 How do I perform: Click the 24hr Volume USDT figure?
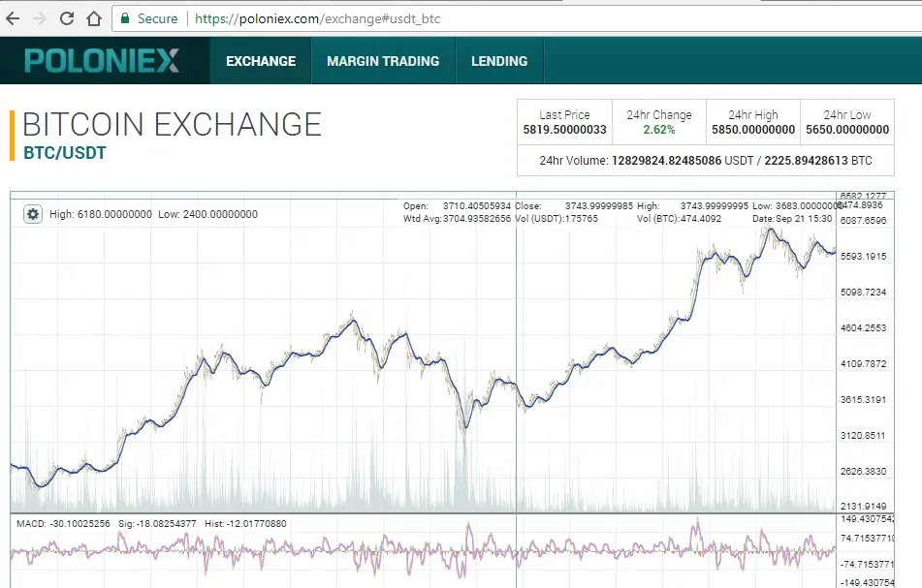[x=667, y=161]
